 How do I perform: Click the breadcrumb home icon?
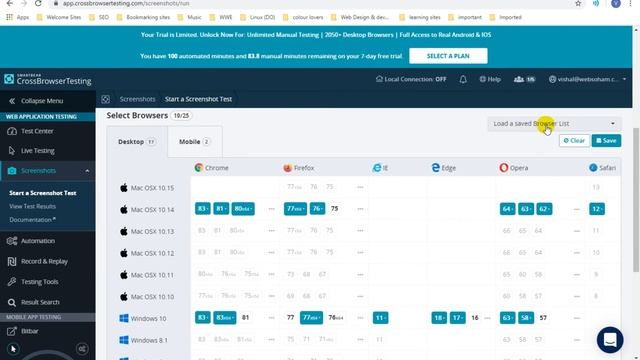pyautogui.click(x=106, y=99)
